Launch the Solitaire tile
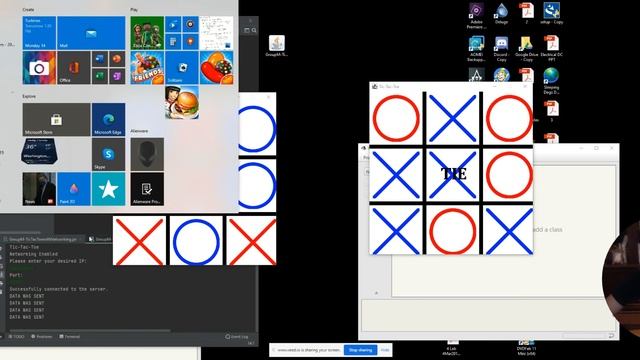The width and height of the screenshot is (640, 360). 182,68
